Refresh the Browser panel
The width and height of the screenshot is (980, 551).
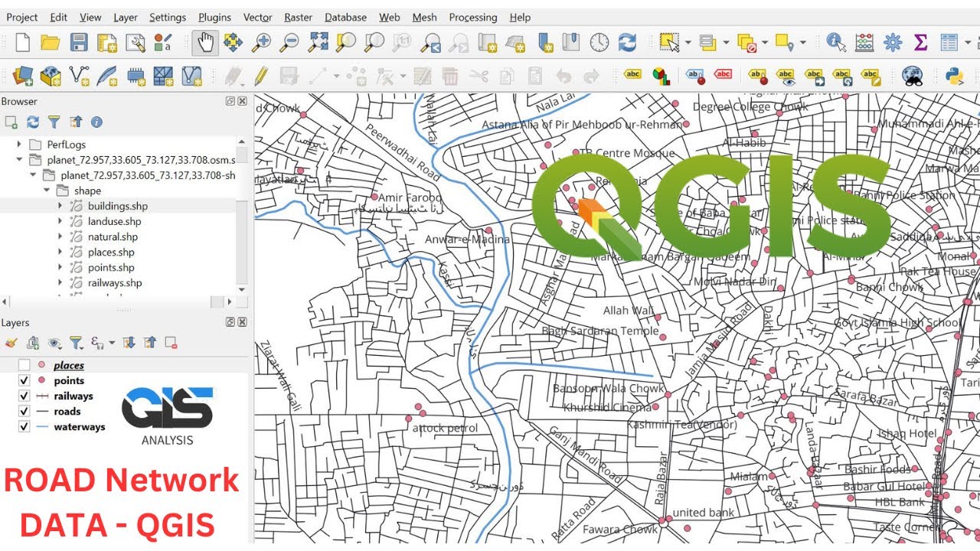click(x=33, y=122)
